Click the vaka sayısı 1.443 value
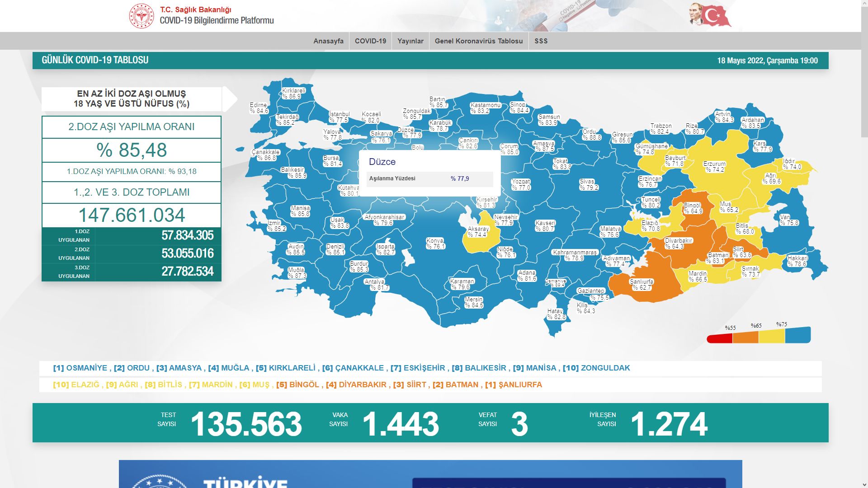The height and width of the screenshot is (488, 868). point(401,424)
